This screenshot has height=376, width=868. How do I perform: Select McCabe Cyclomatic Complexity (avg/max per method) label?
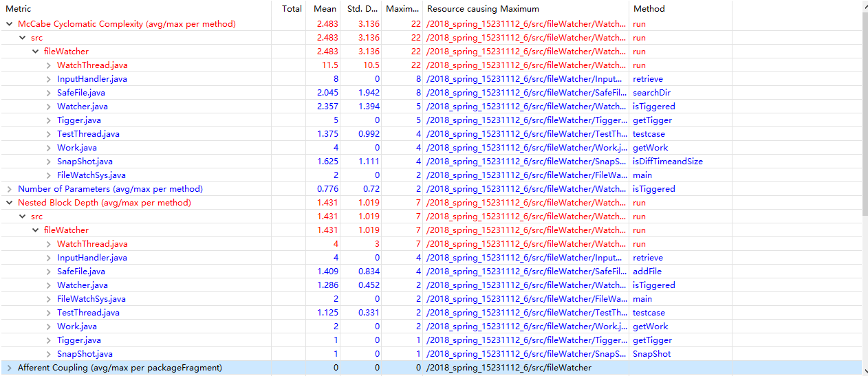(127, 24)
